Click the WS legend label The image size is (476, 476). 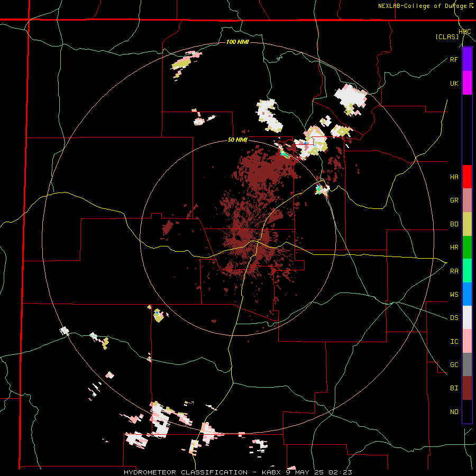(x=454, y=295)
